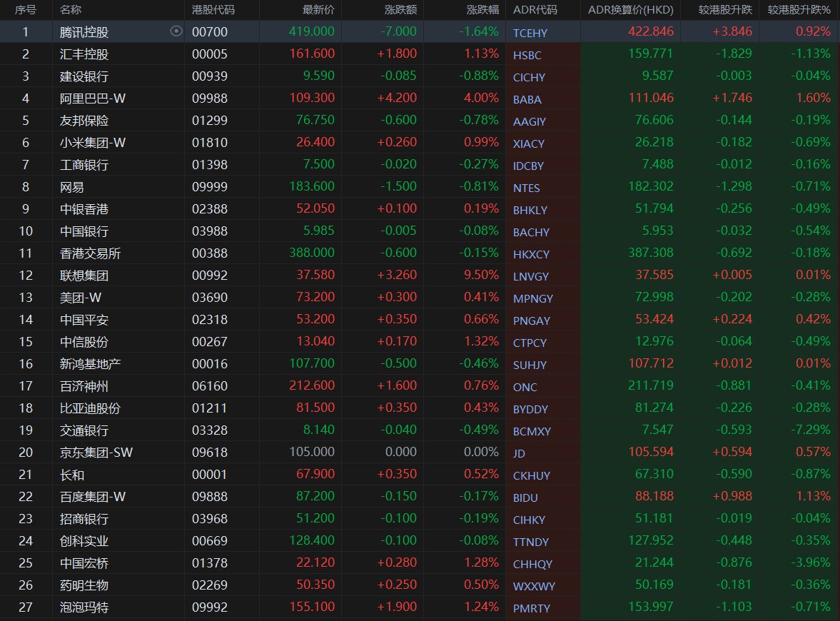Select the 招商银行 stock name
The width and height of the screenshot is (840, 621).
point(84,519)
